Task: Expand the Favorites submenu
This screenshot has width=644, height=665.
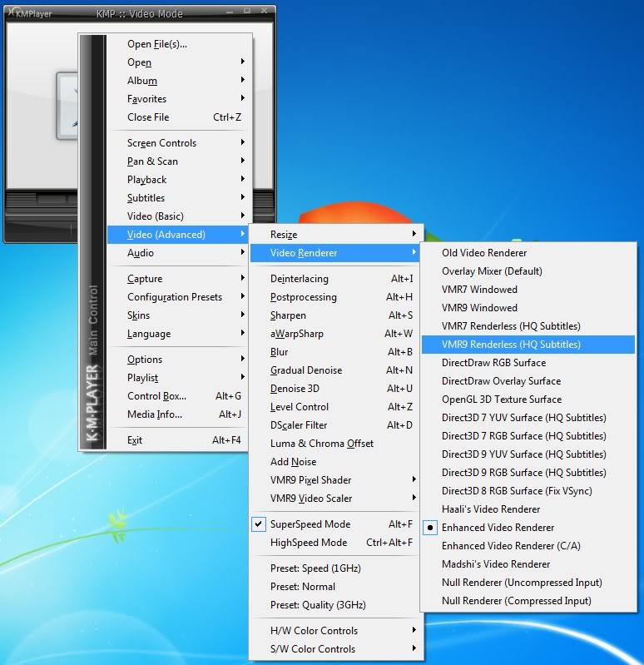Action: click(x=177, y=99)
